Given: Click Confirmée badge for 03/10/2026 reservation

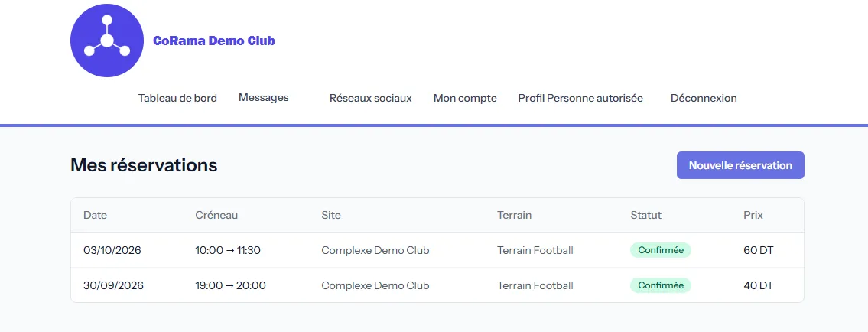Looking at the screenshot, I should point(661,250).
